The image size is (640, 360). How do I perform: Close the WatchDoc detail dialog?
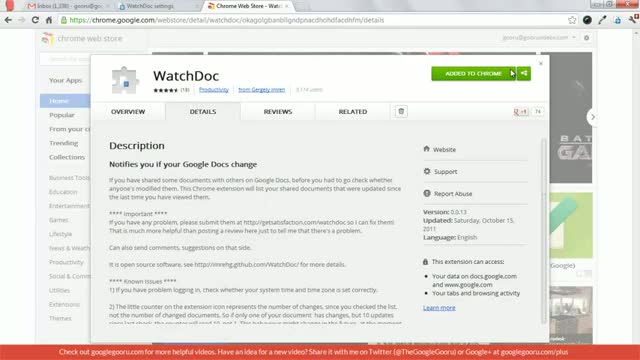pyautogui.click(x=541, y=63)
